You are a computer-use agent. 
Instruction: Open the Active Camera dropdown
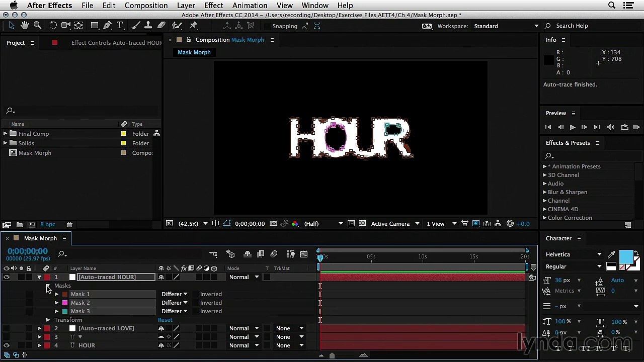[x=395, y=224]
